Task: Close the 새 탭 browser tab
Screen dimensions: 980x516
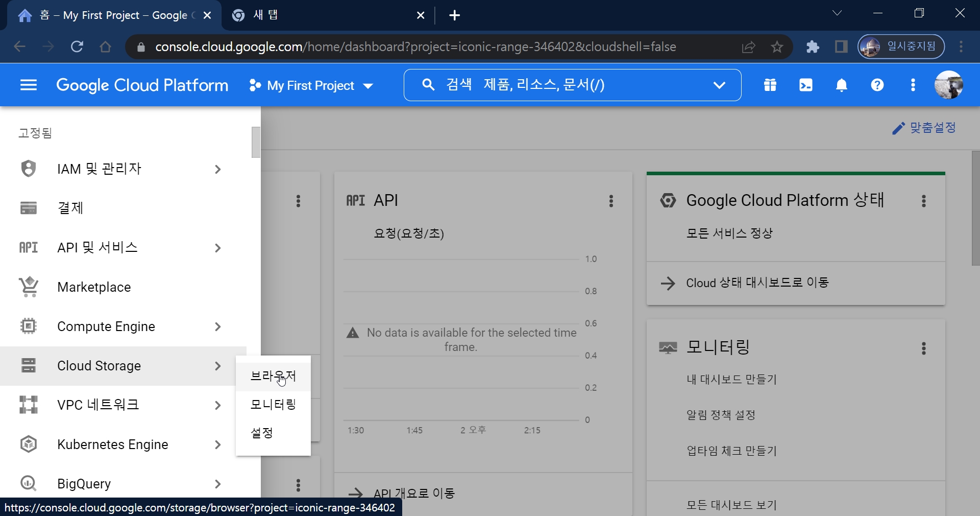Action: click(421, 15)
